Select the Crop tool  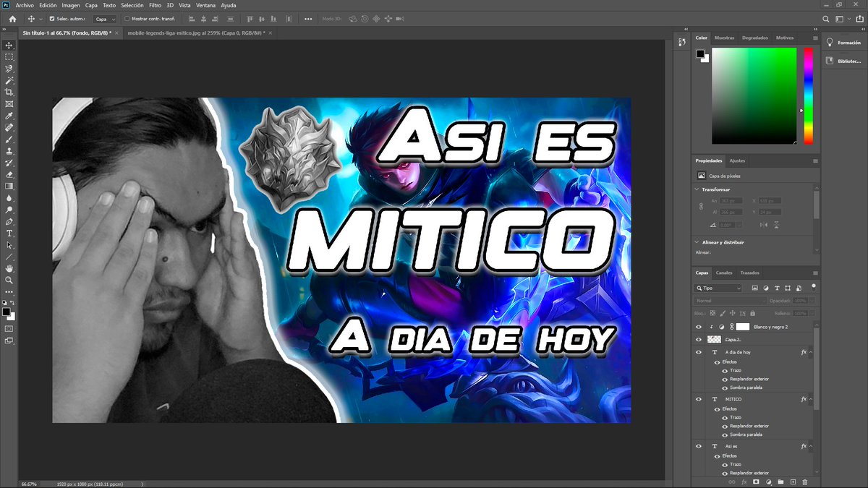(9, 92)
